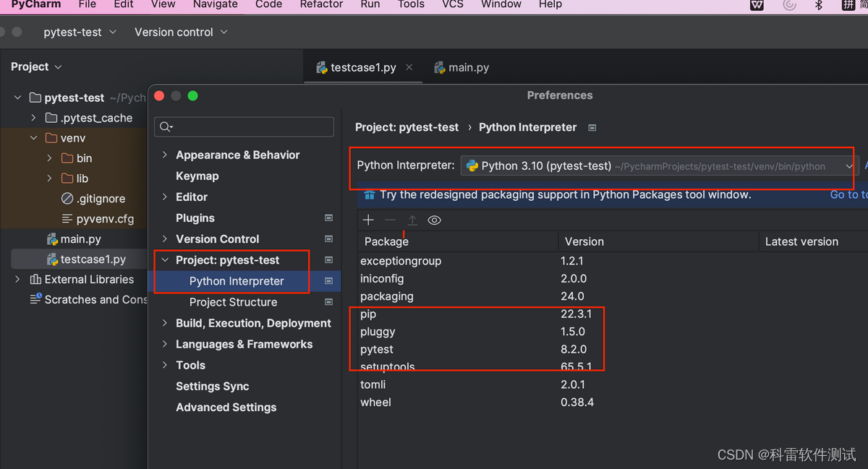This screenshot has width=868, height=469.
Task: Click the upgrade package arrow icon
Action: [x=412, y=220]
